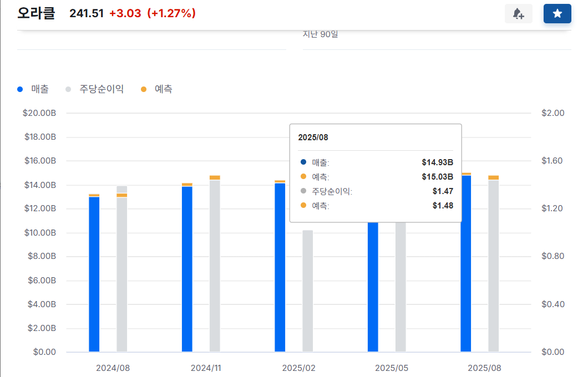The height and width of the screenshot is (377, 588).
Task: Toggle the 주당순이익 legend series
Action: coord(94,89)
